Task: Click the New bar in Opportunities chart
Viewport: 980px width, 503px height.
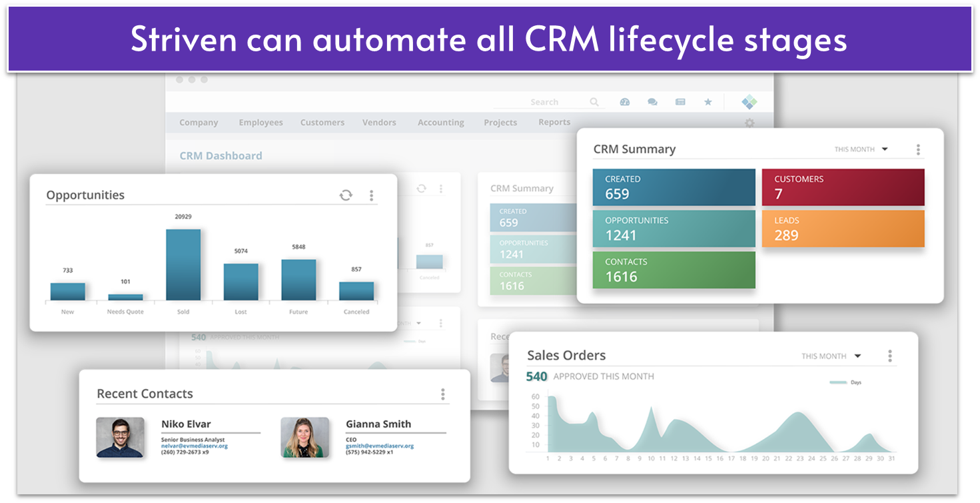Action: [67, 292]
